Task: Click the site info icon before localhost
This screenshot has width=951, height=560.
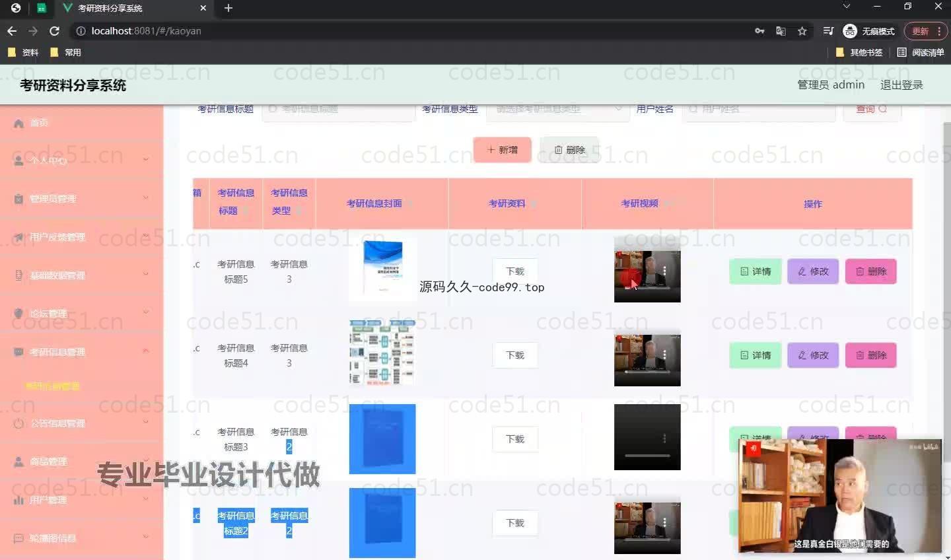Action: coord(81,31)
